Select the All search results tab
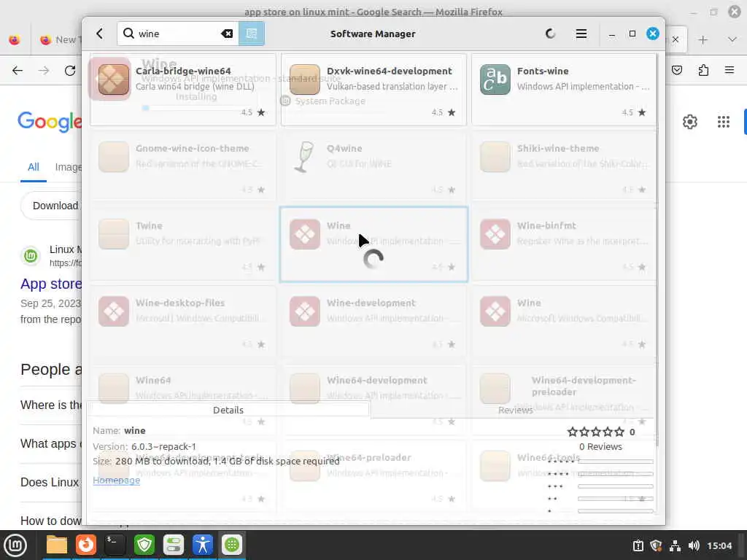747x560 pixels. (34, 167)
